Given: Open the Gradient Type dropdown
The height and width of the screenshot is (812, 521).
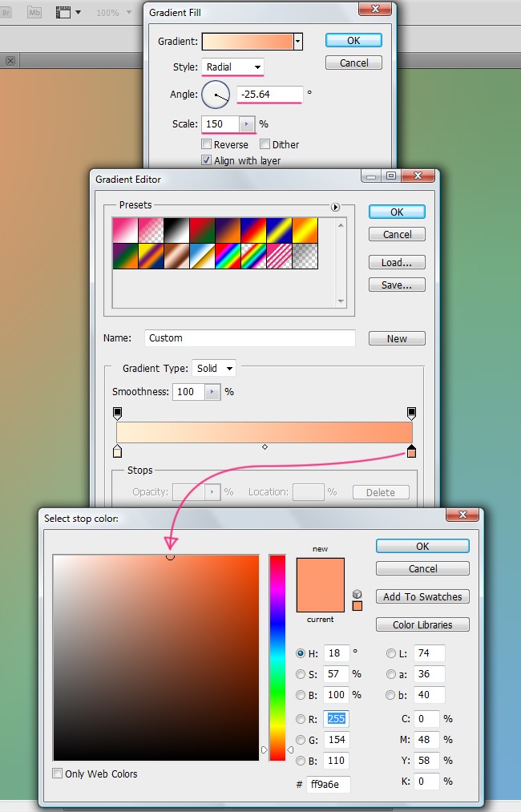Looking at the screenshot, I should pyautogui.click(x=214, y=368).
